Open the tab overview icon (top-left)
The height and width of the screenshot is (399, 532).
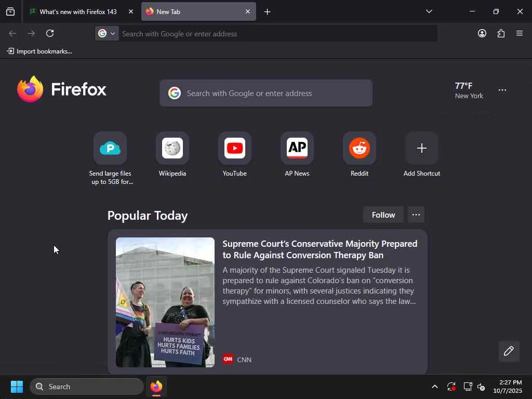pyautogui.click(x=10, y=11)
